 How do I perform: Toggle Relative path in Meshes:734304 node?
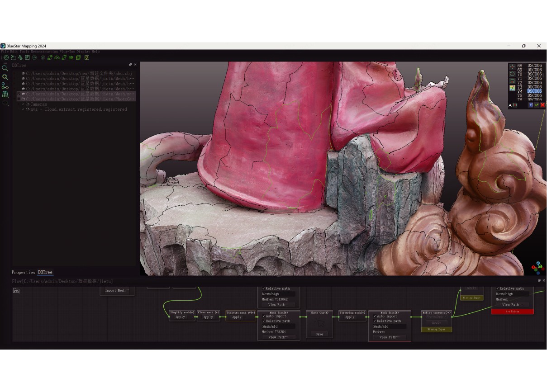(x=263, y=321)
